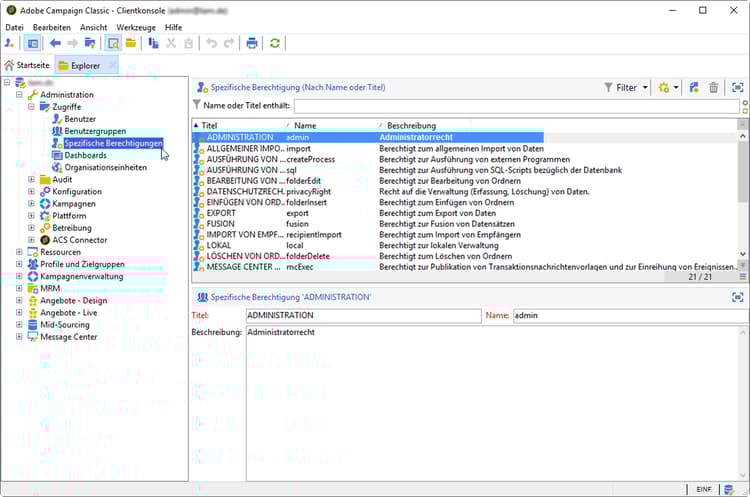The image size is (750, 497).
Task: Click the forward arrow toolbar icon
Action: pos(72,44)
